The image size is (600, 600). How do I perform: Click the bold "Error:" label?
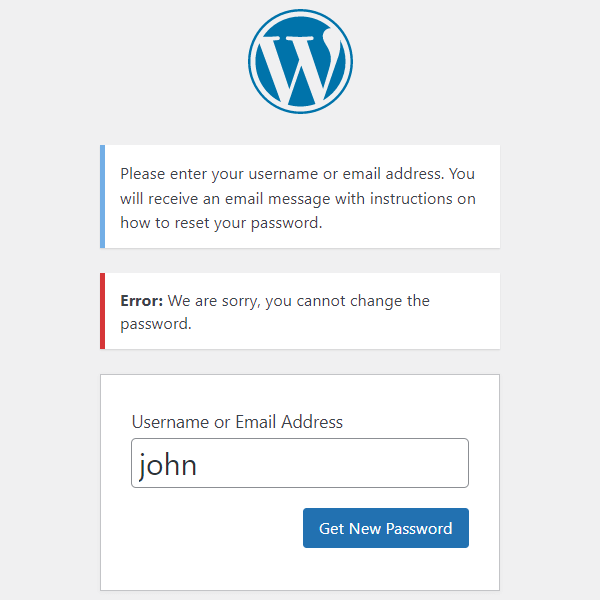click(142, 300)
